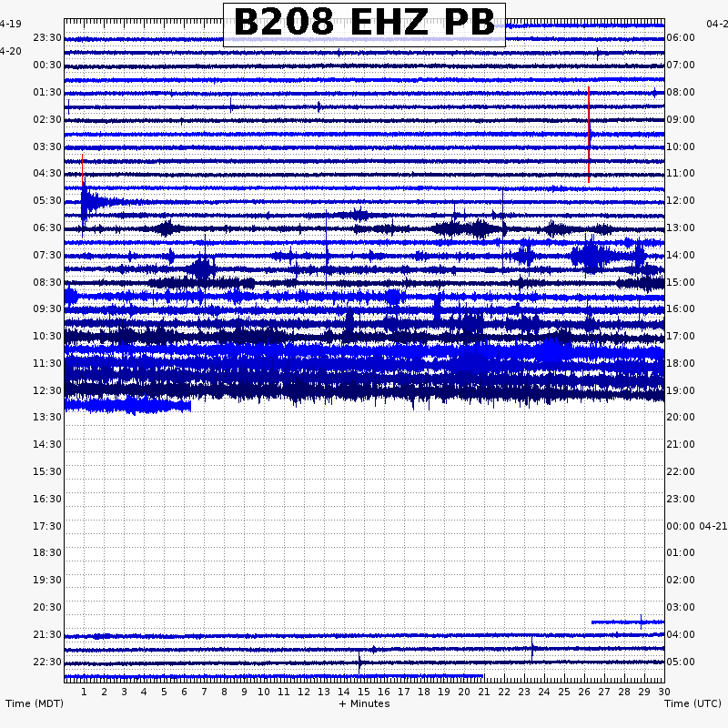This screenshot has width=728, height=728.
Task: Click the minute 5 tick label
Action: 164,692
